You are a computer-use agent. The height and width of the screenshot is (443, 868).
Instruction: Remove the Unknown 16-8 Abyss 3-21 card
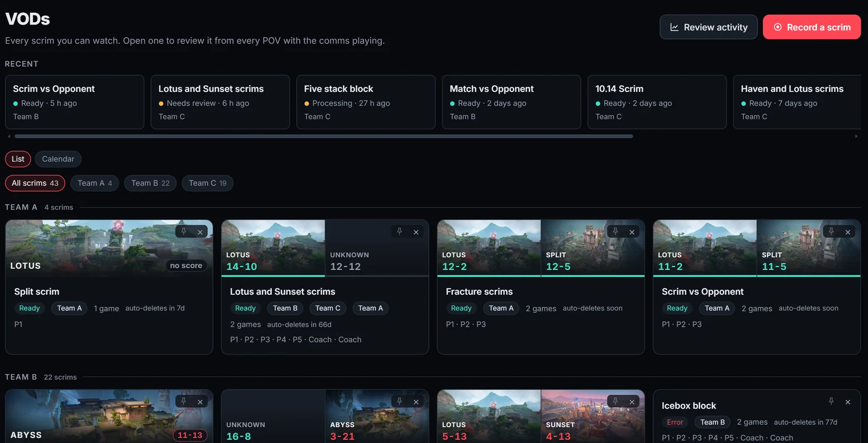[x=416, y=402]
